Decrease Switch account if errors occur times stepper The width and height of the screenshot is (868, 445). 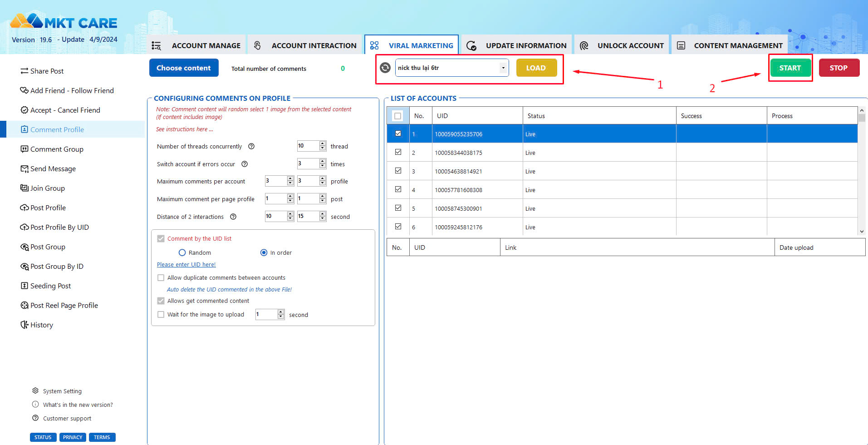point(323,166)
